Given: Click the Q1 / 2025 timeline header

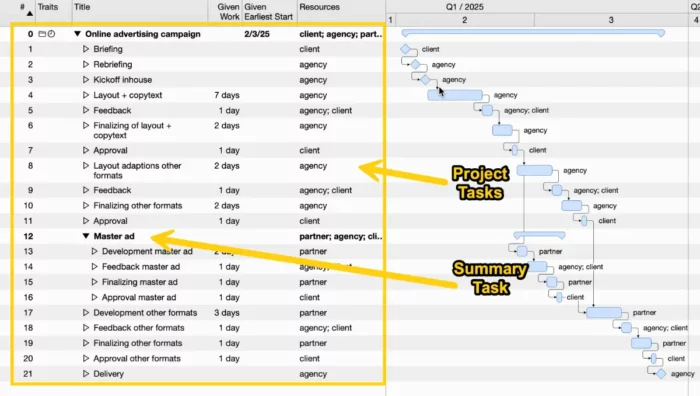Looking at the screenshot, I should tap(464, 7).
